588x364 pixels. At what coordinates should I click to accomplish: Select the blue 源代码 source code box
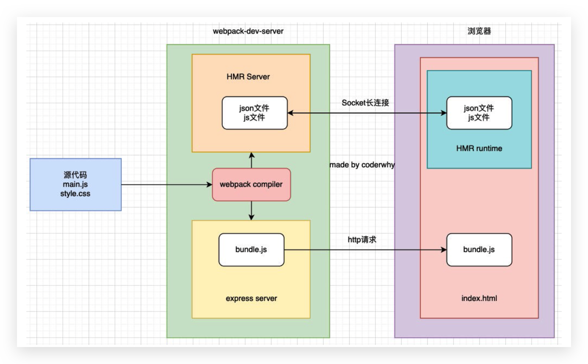[x=76, y=185]
